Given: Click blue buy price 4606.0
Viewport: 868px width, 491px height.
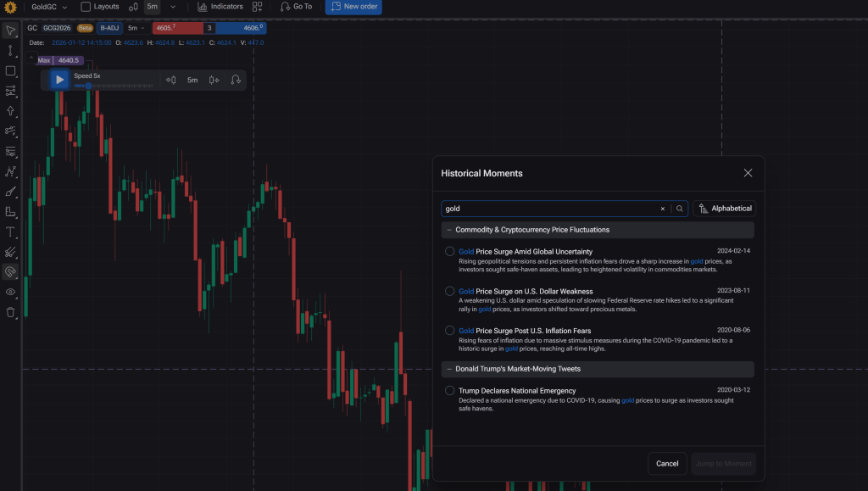Looking at the screenshot, I should pos(242,28).
